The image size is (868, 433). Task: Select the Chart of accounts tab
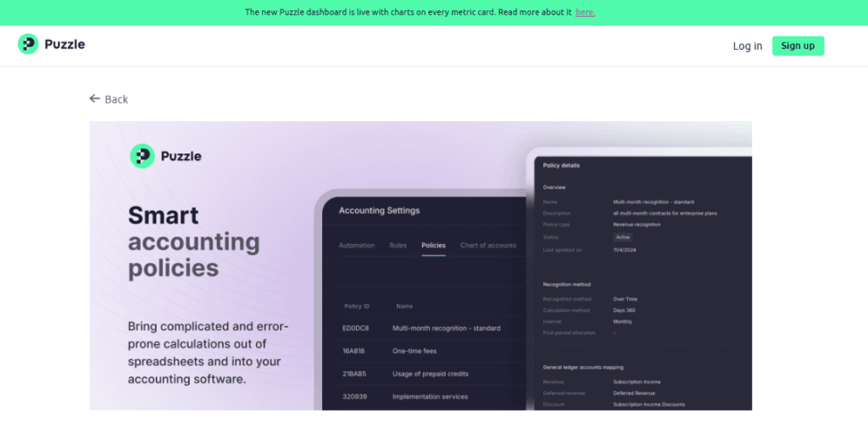(x=488, y=245)
